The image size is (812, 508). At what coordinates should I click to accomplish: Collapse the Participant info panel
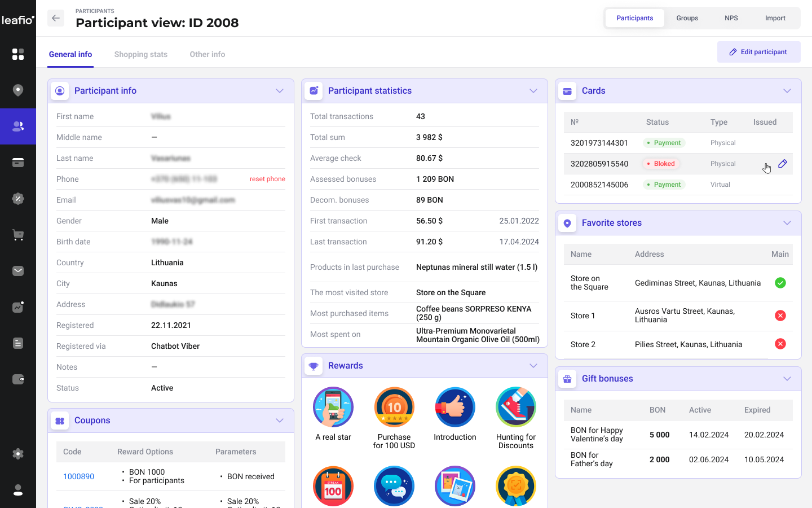(x=280, y=90)
